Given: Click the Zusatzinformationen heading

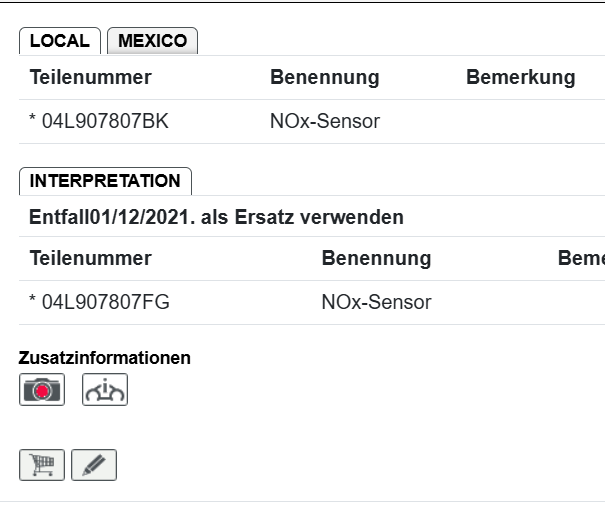Looking at the screenshot, I should [104, 357].
